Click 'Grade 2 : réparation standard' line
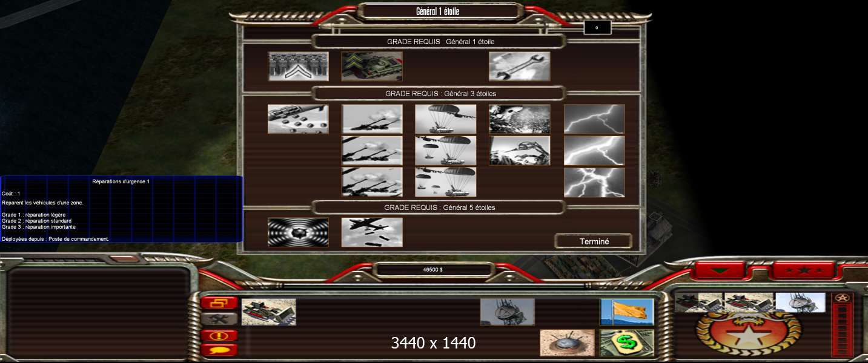The height and width of the screenshot is (363, 868). [x=36, y=221]
